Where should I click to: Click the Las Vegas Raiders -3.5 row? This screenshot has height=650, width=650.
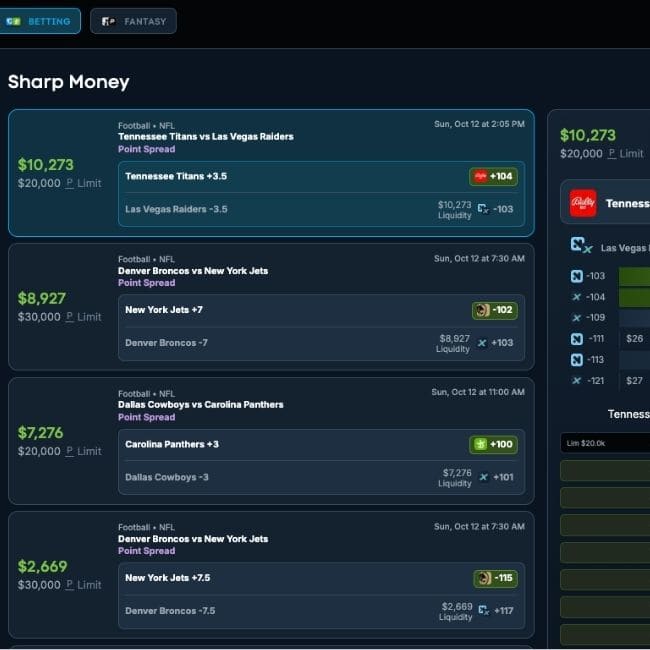pyautogui.click(x=321, y=209)
